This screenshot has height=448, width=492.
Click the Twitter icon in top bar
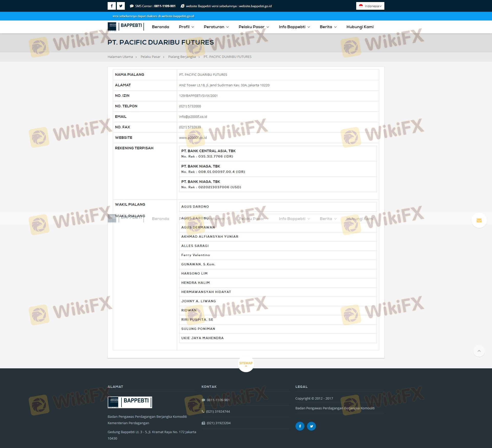121,6
